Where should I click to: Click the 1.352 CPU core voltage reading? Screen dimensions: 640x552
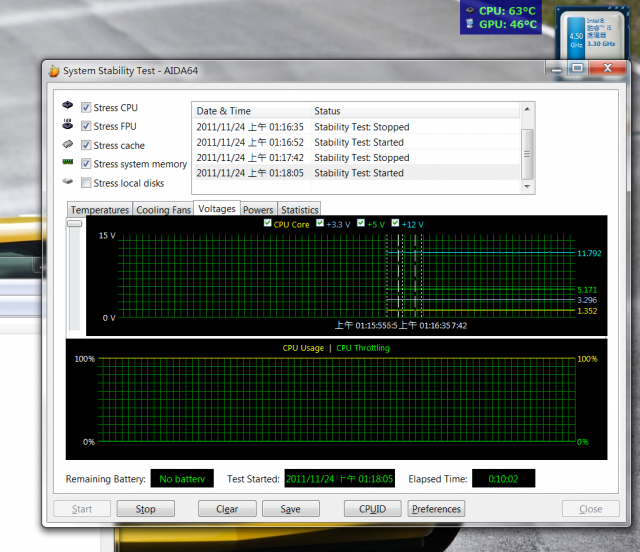click(x=587, y=311)
